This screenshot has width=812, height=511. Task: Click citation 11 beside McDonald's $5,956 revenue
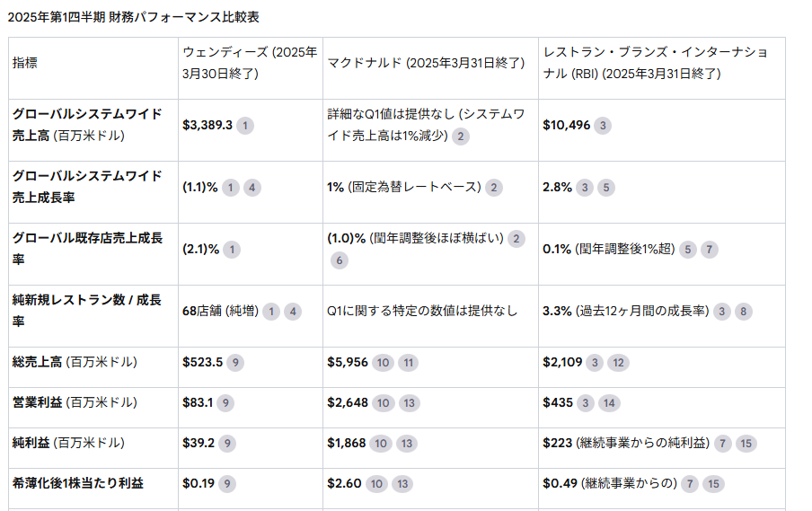tap(409, 363)
